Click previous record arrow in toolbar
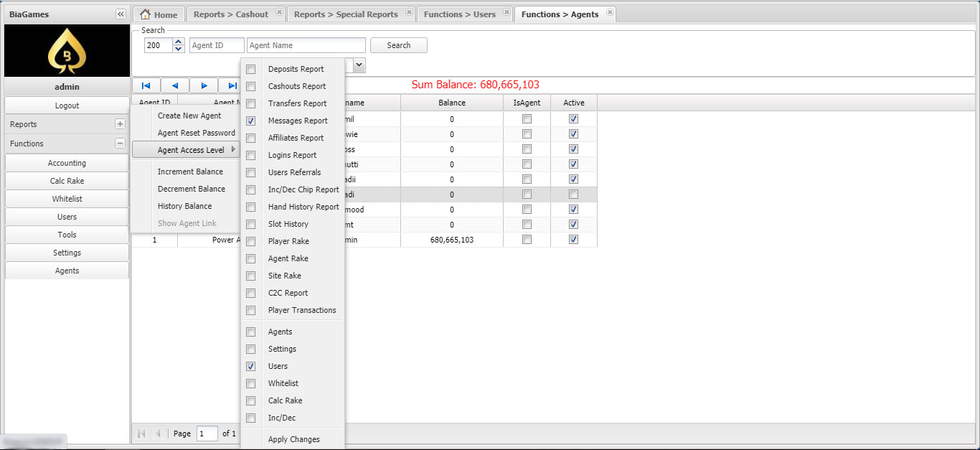 tap(175, 86)
